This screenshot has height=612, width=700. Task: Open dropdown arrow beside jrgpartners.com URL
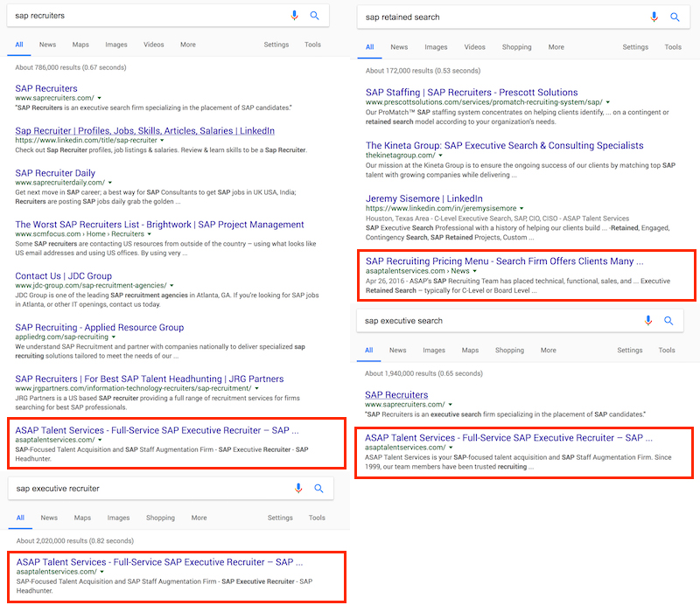(256, 388)
